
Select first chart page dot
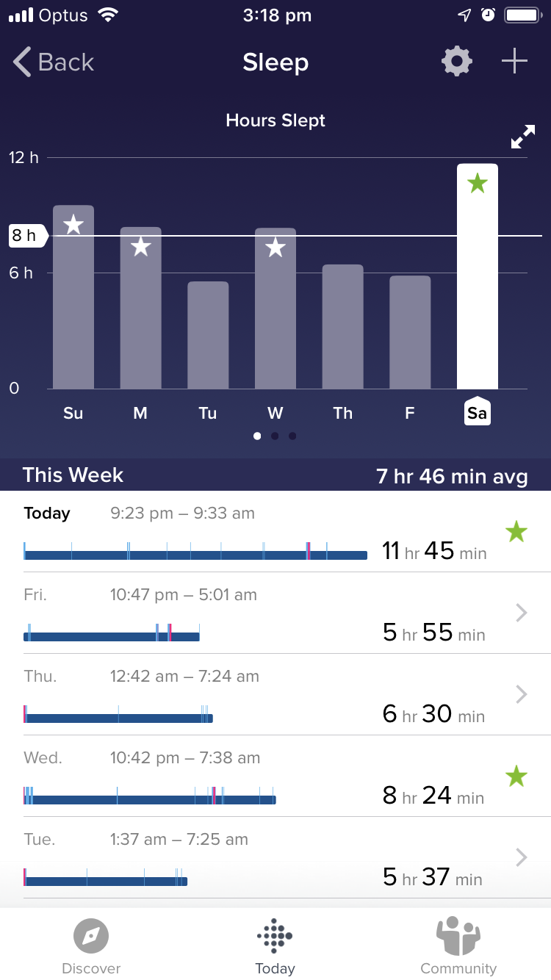click(257, 436)
